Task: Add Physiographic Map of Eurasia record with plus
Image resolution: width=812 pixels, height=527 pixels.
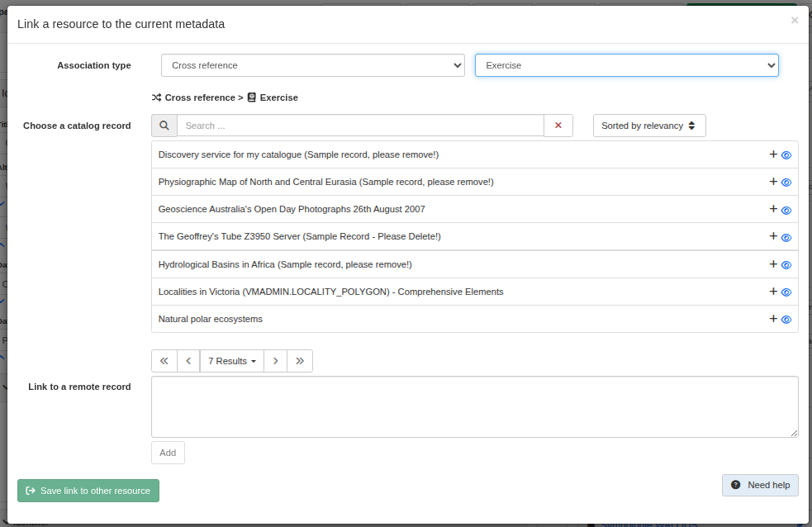Action: 773,182
